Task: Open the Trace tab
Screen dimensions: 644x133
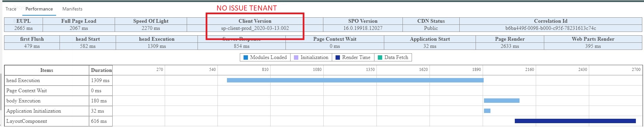Action: pos(11,9)
